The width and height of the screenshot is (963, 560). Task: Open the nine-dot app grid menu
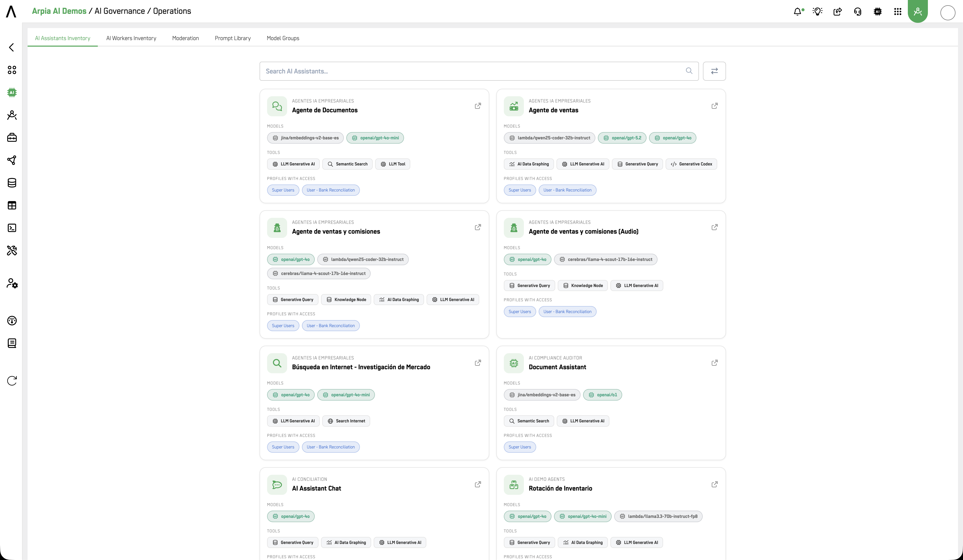coord(898,12)
